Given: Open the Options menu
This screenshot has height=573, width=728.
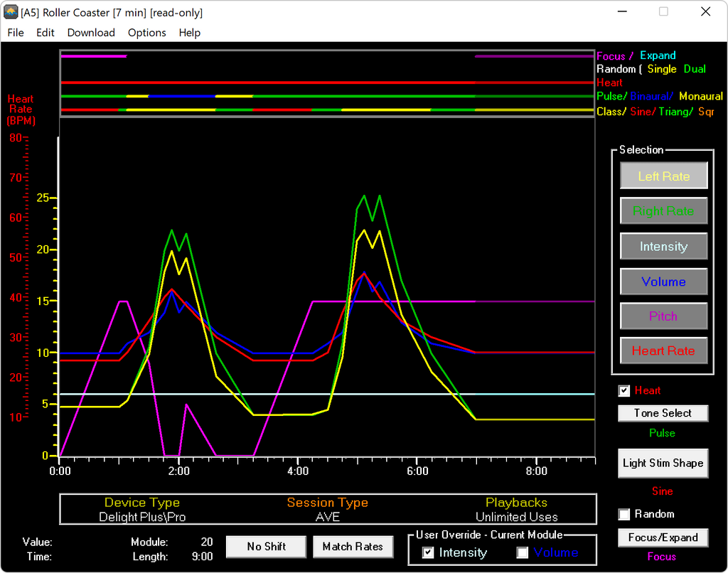Looking at the screenshot, I should point(147,33).
